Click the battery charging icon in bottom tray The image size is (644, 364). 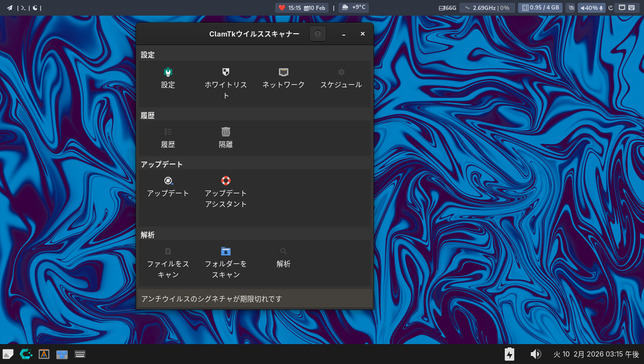[510, 354]
